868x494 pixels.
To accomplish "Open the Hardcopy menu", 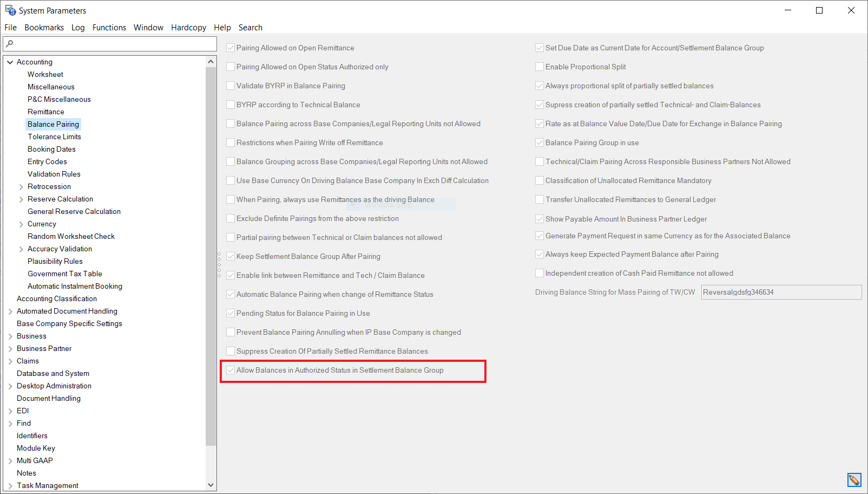I will pos(188,28).
